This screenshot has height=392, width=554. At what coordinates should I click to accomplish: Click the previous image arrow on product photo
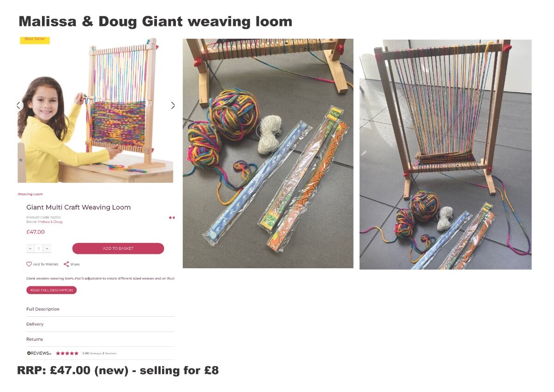click(19, 105)
